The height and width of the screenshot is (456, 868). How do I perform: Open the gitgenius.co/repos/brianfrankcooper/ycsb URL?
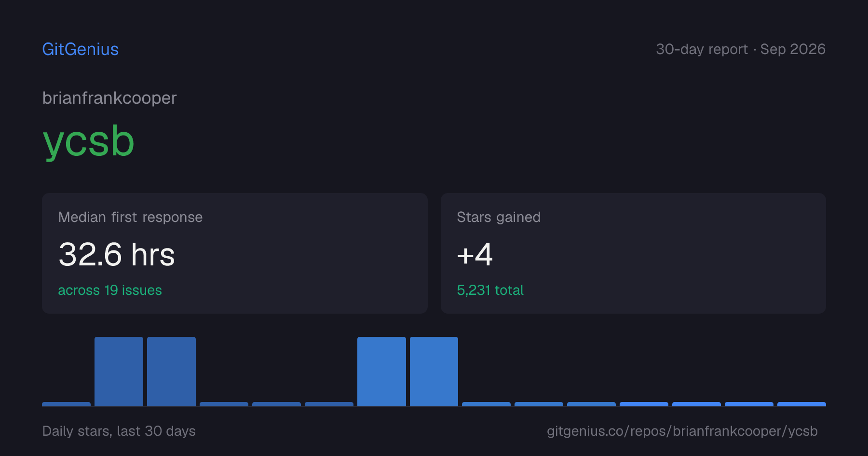point(682,431)
